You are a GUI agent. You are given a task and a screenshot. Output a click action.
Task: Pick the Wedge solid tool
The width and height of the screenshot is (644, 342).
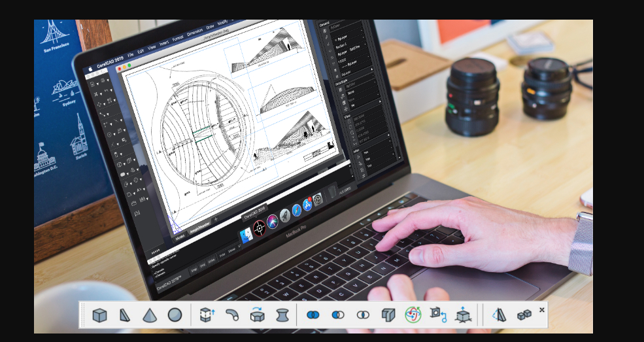pos(125,315)
